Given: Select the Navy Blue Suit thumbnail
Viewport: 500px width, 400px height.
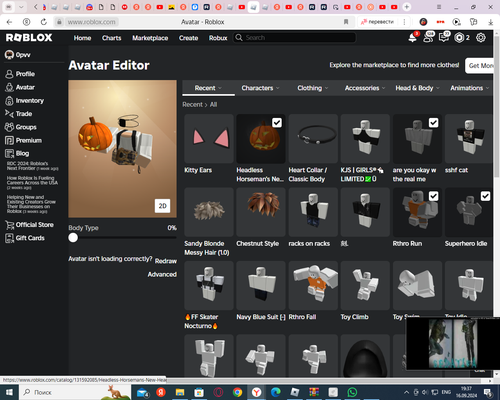Looking at the screenshot, I should click(261, 285).
